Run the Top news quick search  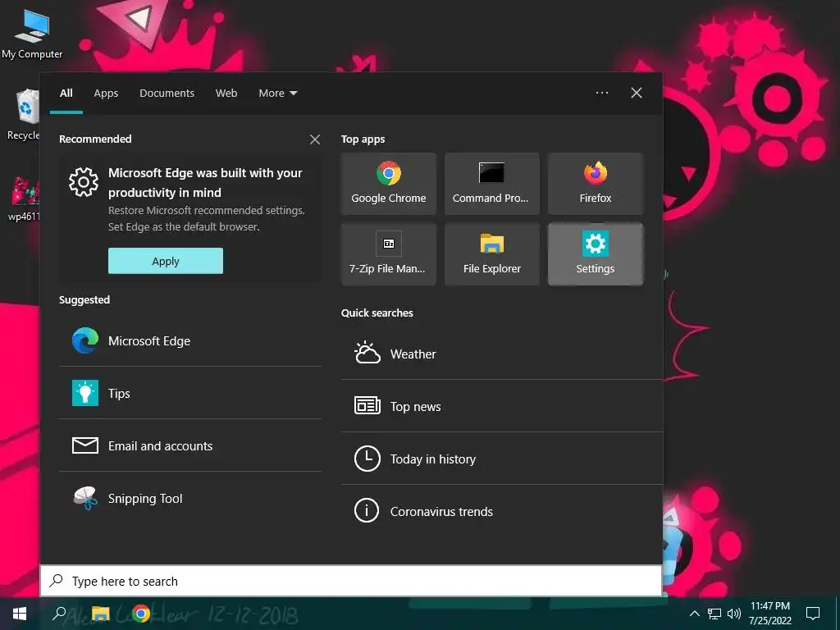501,406
